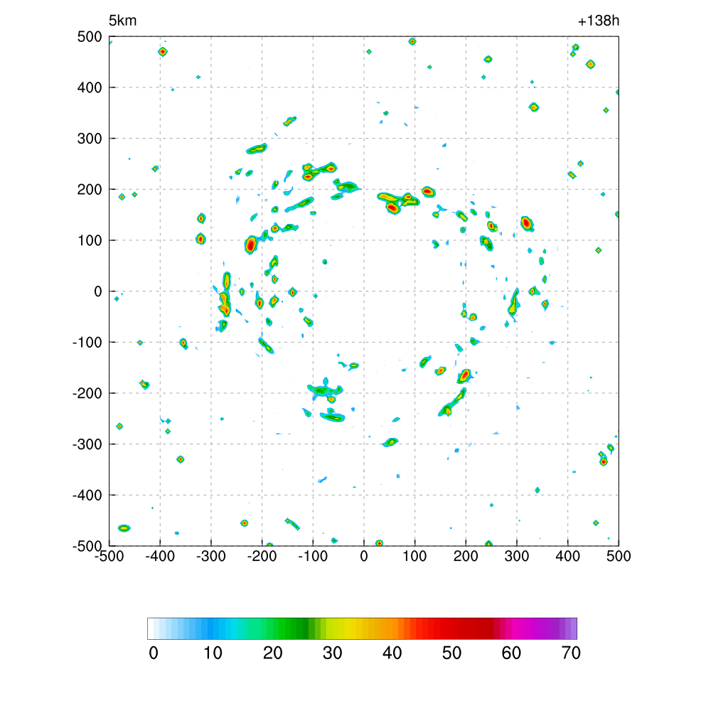Select the y-axis tick label -100

coord(87,343)
